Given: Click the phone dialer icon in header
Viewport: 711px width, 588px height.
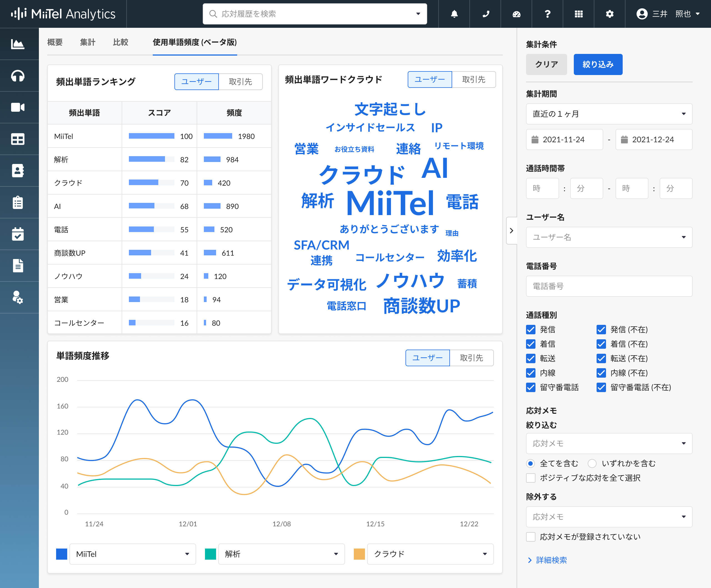Looking at the screenshot, I should [x=485, y=14].
